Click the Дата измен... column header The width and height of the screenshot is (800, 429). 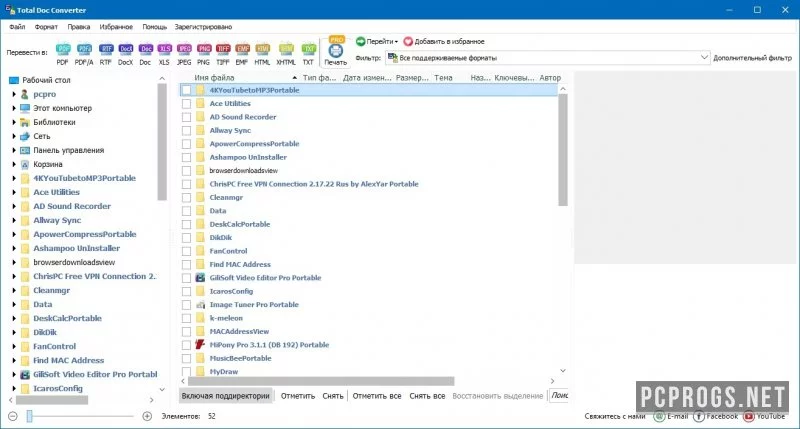367,78
